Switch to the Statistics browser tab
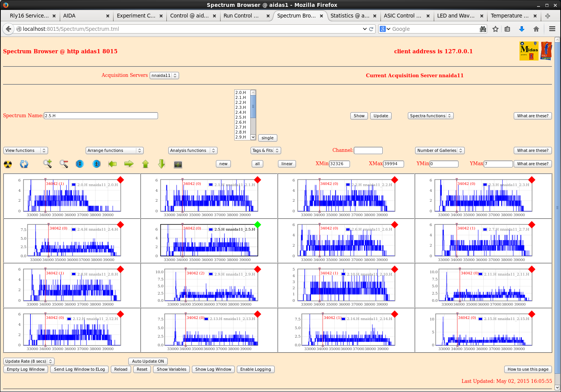The image size is (561, 392). pos(349,16)
